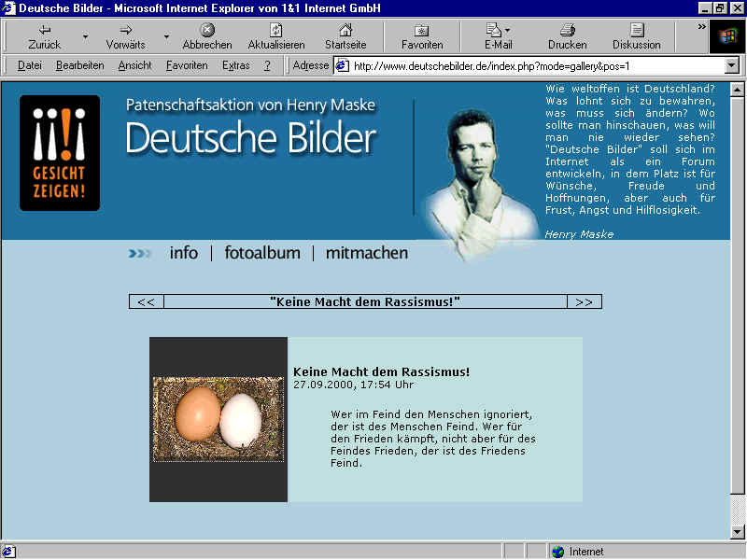747x560 pixels.
Task: Click the intro paragraph "Wie weltoffen ist Deutschland?"
Action: (x=630, y=149)
